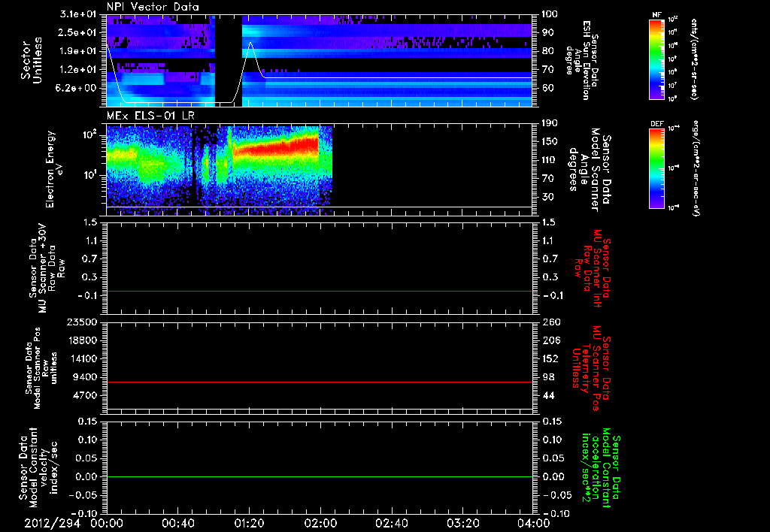Click the white sun elevation curve peak

pyautogui.click(x=250, y=43)
